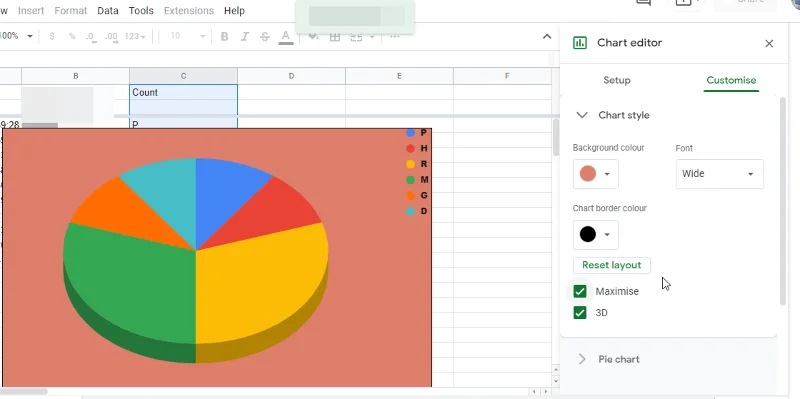Select column D header
This screenshot has height=399, width=800.
(291, 76)
